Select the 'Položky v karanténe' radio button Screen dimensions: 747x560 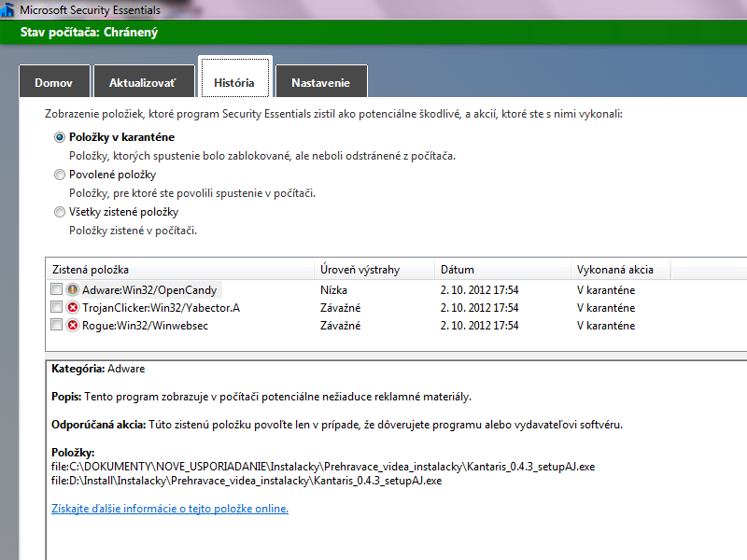pos(60,137)
